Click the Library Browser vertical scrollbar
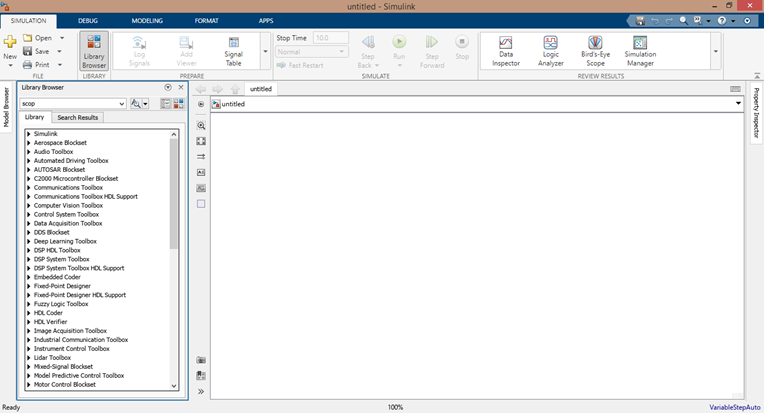764x413 pixels. pyautogui.click(x=174, y=250)
